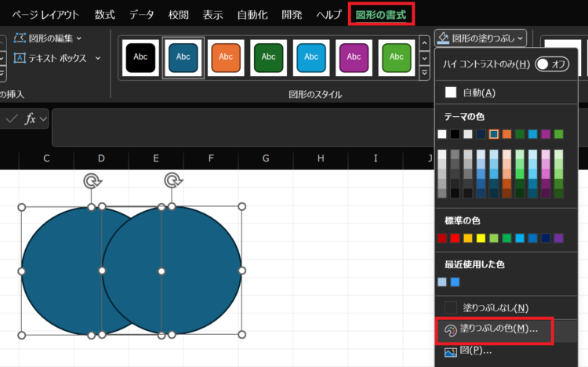Toggle ハイ コントラストのみ switch

pos(552,64)
